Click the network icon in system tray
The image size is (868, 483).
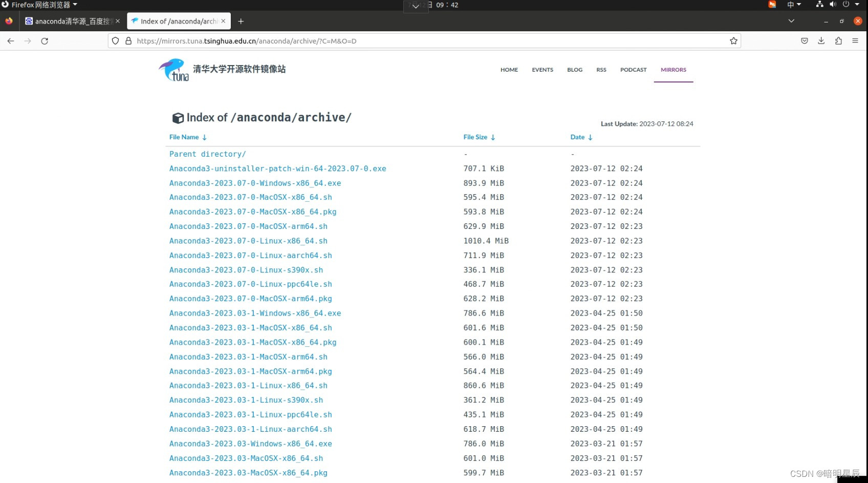(819, 5)
